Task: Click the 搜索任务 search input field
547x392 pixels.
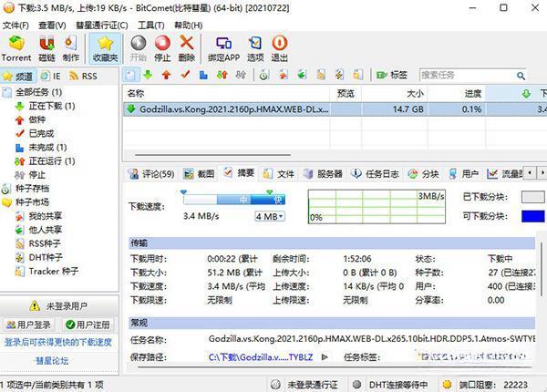Action: pyautogui.click(x=465, y=75)
